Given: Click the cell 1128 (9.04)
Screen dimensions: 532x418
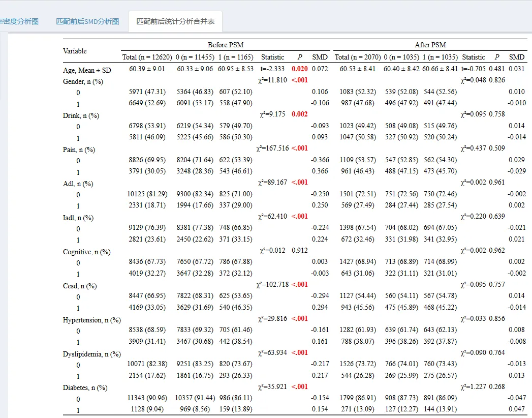Looking at the screenshot, I should pos(147,409).
